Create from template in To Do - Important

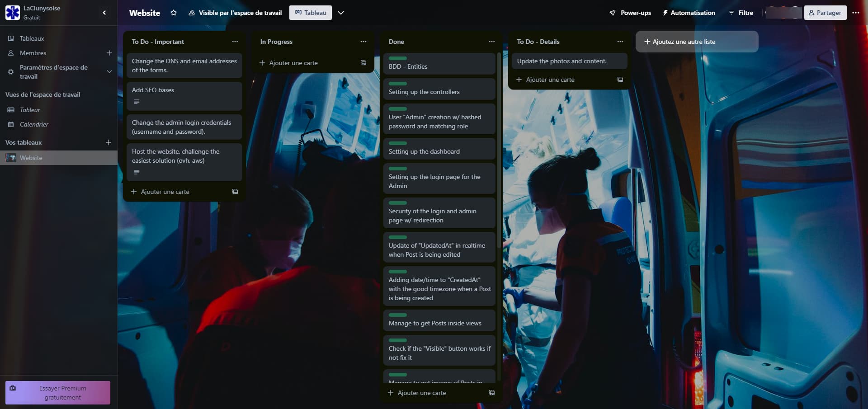click(x=235, y=192)
